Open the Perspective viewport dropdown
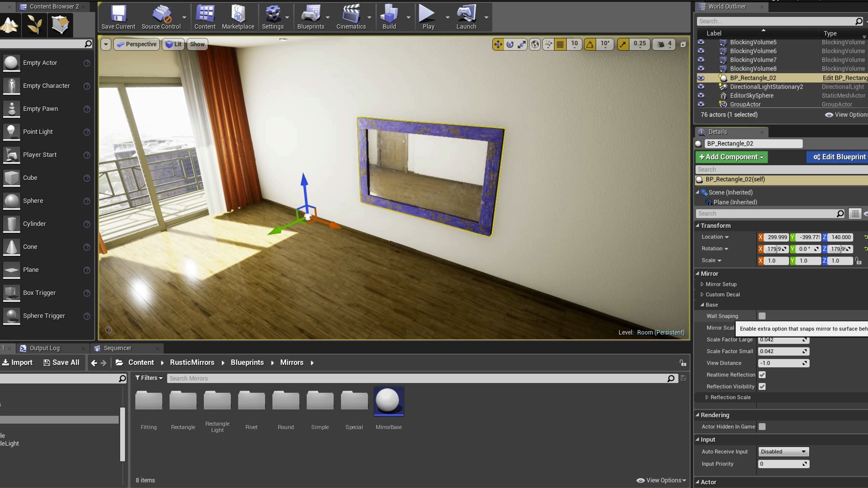The image size is (868, 488). click(x=136, y=44)
